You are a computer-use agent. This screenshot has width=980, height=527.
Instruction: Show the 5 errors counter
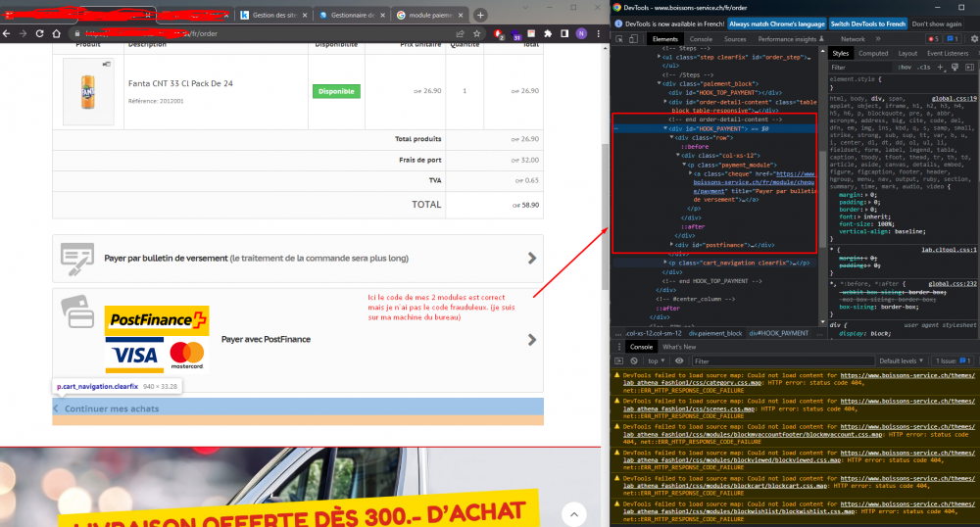934,39
